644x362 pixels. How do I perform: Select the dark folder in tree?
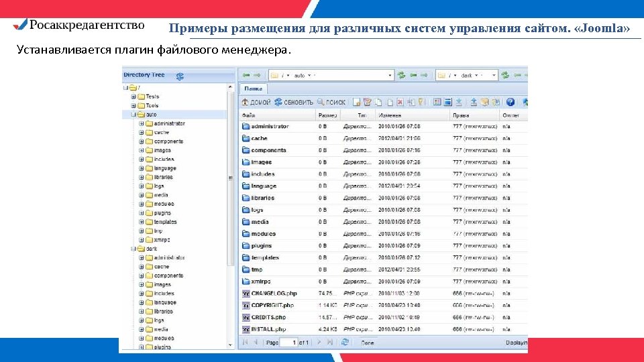[x=152, y=249]
